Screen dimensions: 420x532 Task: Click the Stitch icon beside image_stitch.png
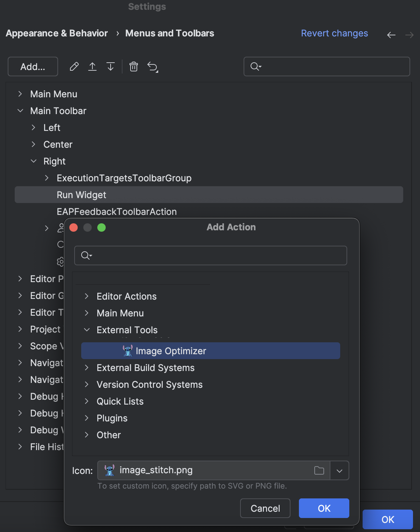tap(110, 470)
